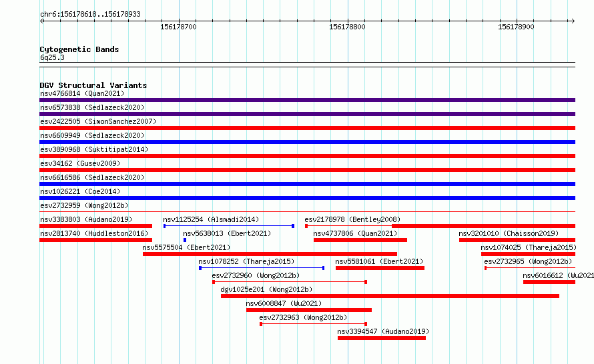
Task: Click the nsv4766814 (Quan2021) variant label
Action: point(82,93)
